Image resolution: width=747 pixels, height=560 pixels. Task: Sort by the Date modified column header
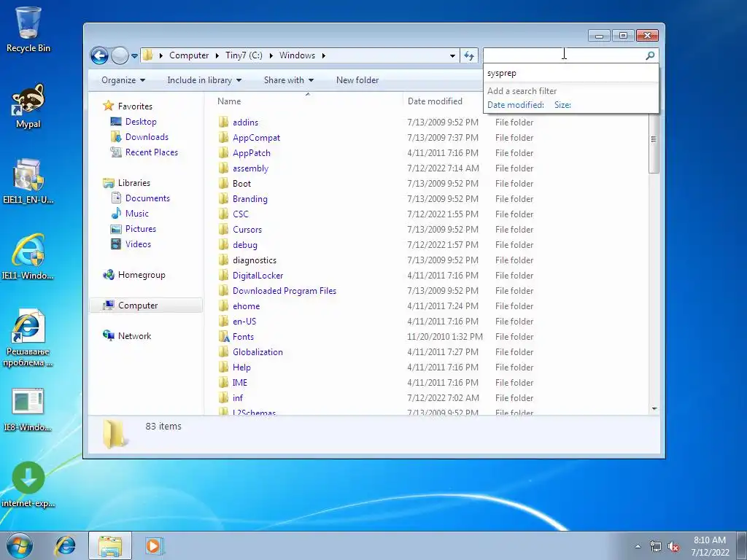point(435,101)
